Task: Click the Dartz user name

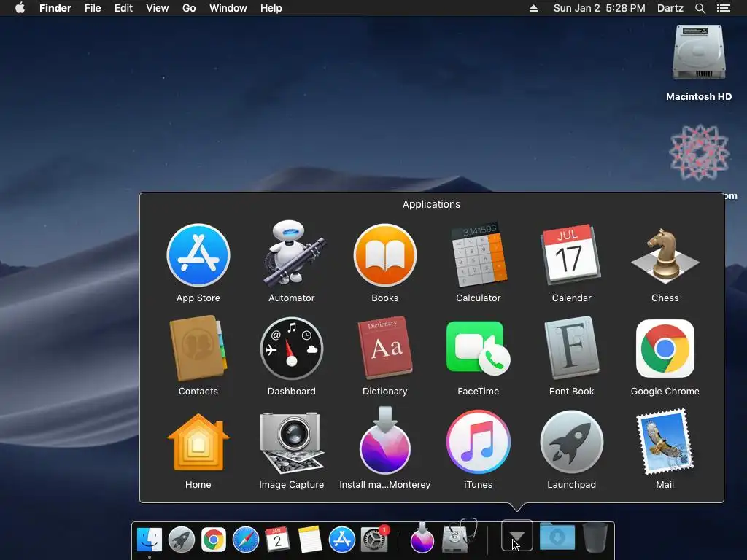Action: (x=670, y=8)
